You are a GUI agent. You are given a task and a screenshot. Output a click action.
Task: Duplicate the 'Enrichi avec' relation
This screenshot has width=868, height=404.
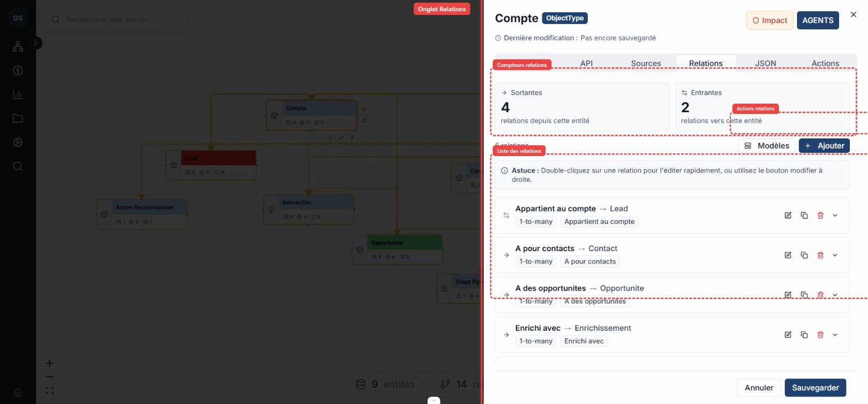(804, 335)
